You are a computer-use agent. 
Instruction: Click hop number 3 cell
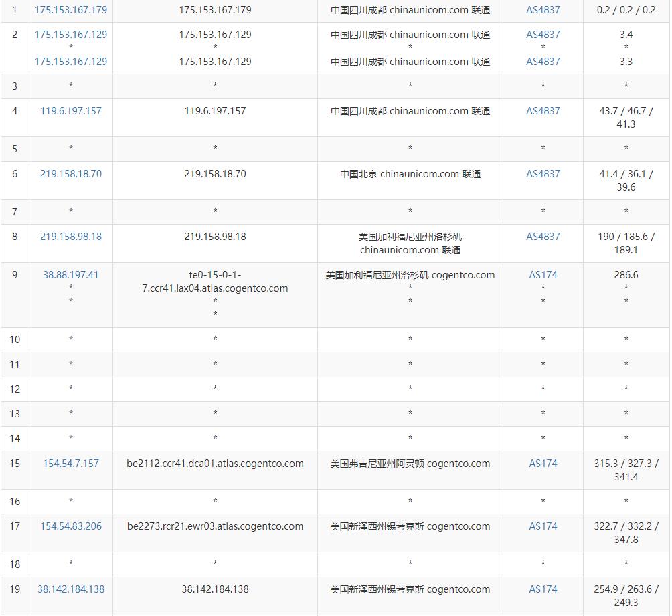point(15,86)
